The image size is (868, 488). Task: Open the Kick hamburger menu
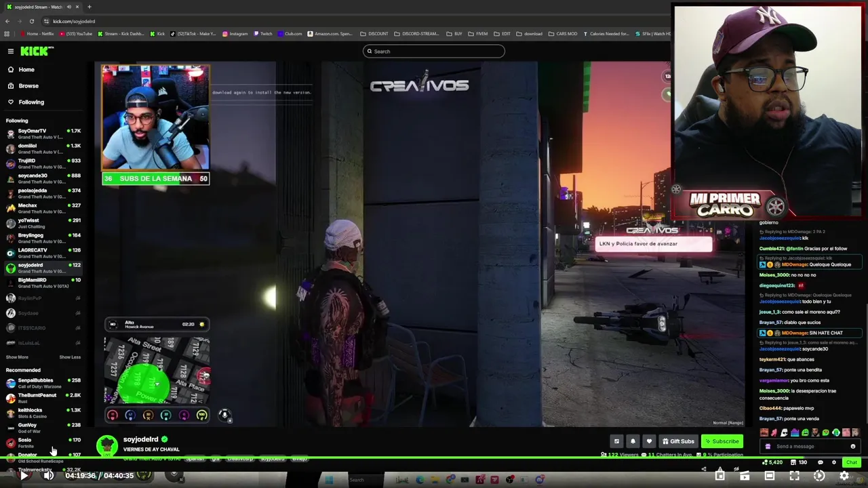11,52
